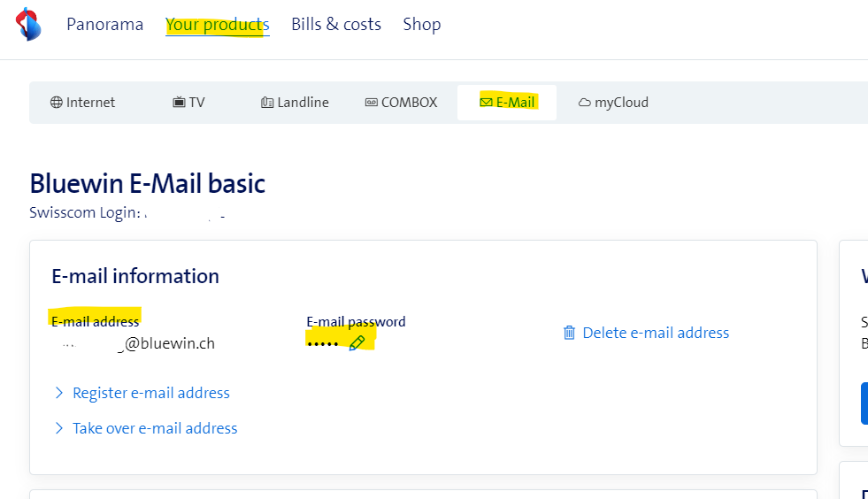Open the Internet globe icon tab
The width and height of the screenshot is (868, 499).
pyautogui.click(x=57, y=103)
